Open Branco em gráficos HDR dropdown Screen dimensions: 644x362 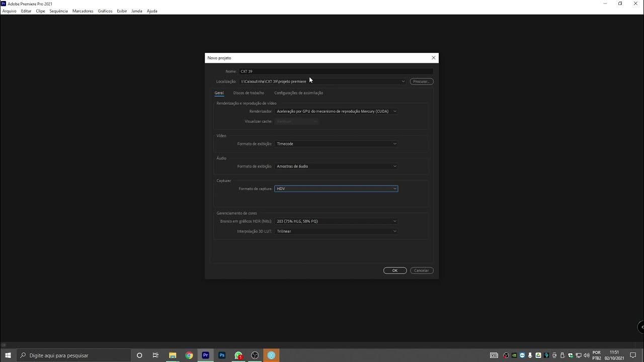tap(336, 221)
